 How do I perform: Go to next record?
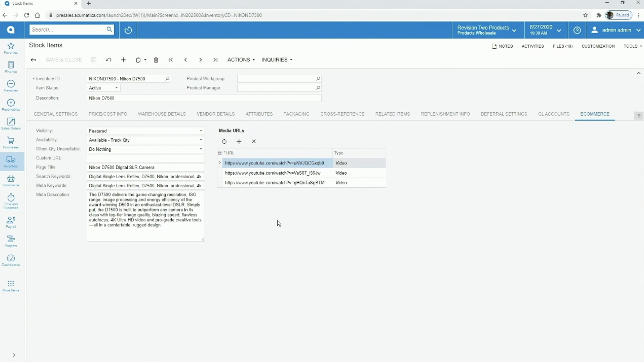pos(201,60)
